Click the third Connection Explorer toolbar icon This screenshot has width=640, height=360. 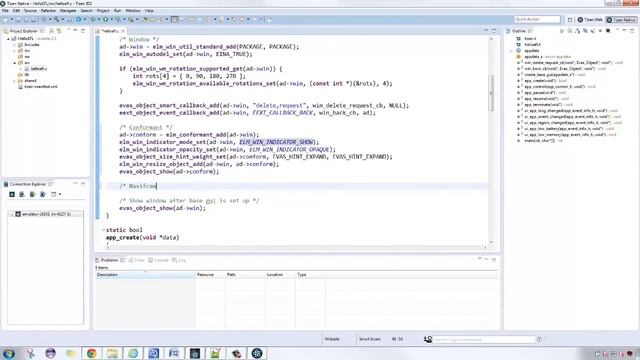pos(32,194)
